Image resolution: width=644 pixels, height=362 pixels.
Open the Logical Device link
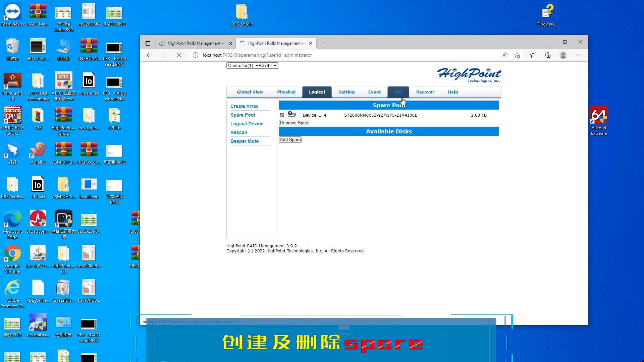[247, 124]
